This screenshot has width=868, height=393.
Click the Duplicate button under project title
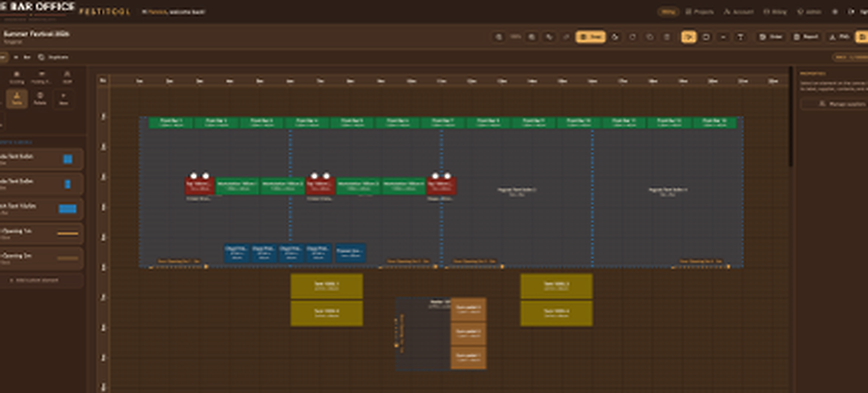[x=54, y=57]
